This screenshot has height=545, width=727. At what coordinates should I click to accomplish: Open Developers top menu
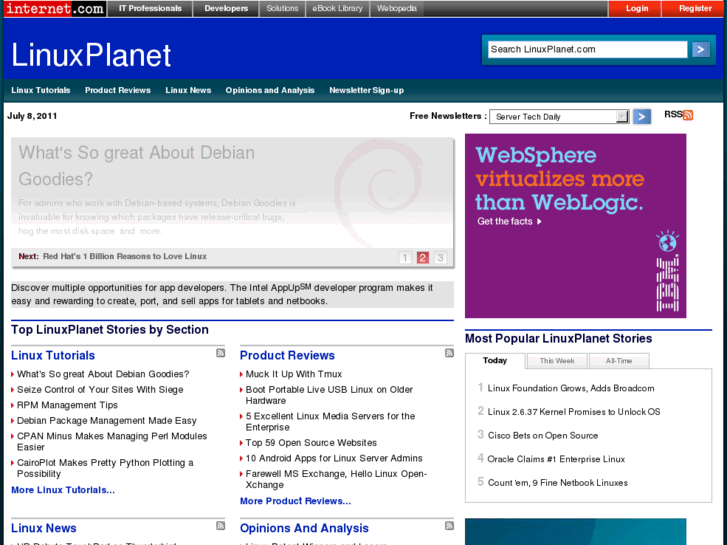click(x=226, y=8)
